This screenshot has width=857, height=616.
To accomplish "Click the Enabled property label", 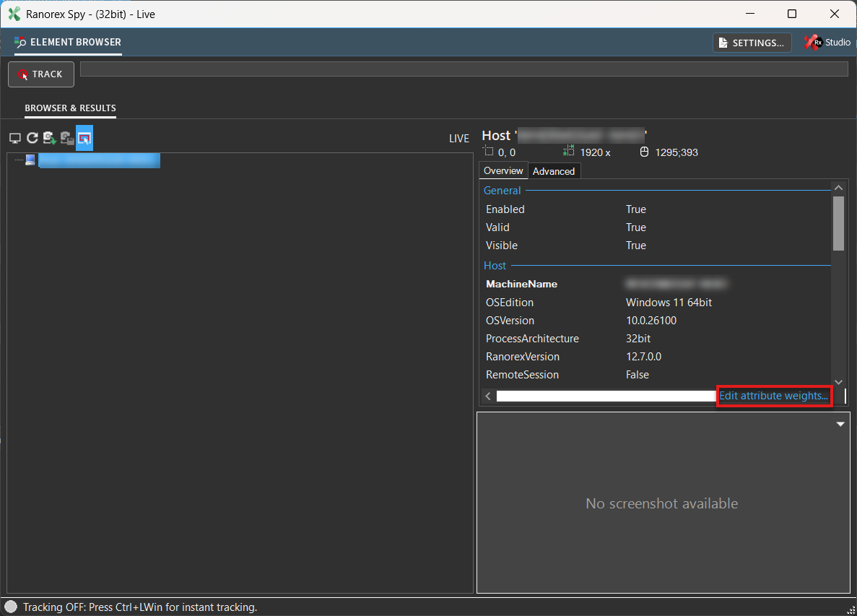I will click(505, 209).
